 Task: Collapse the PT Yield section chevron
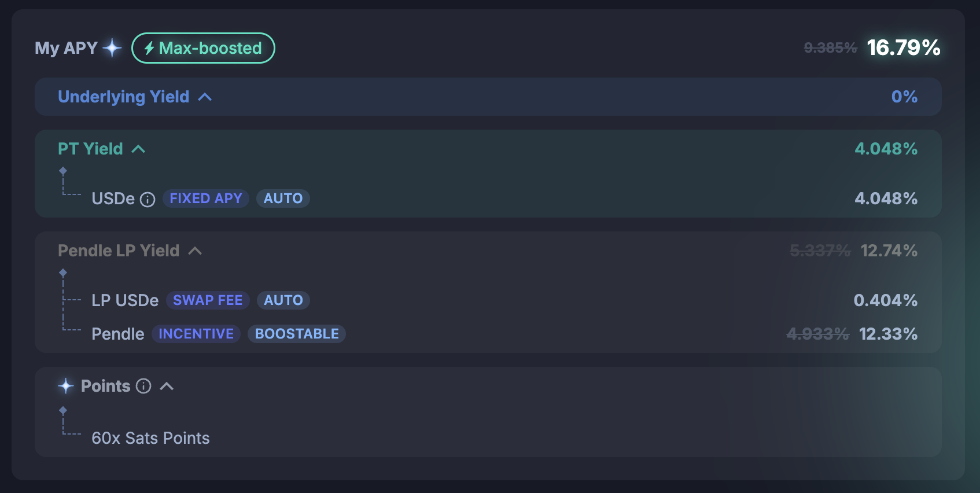point(138,149)
